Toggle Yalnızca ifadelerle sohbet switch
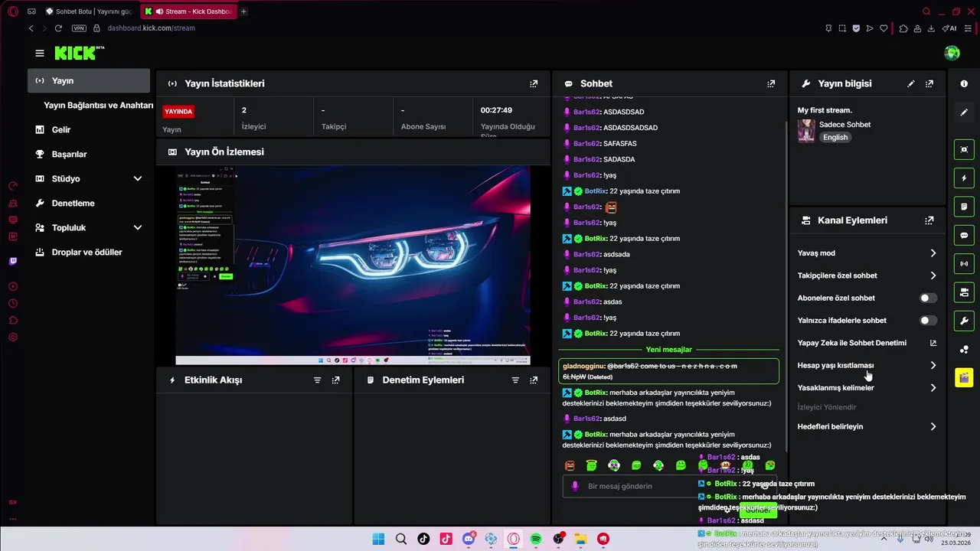Screen dimensions: 980x551 click(928, 321)
